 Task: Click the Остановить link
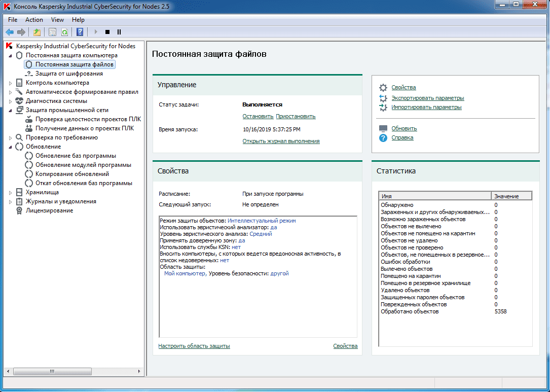coord(258,116)
